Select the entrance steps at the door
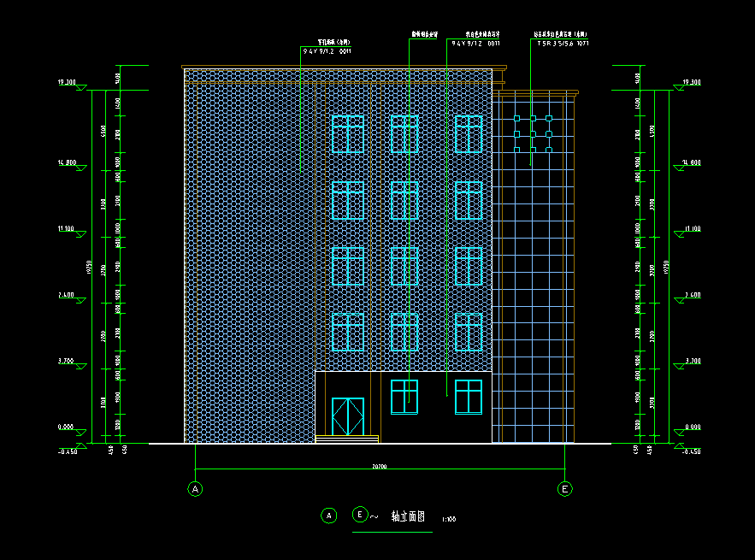 [x=347, y=439]
